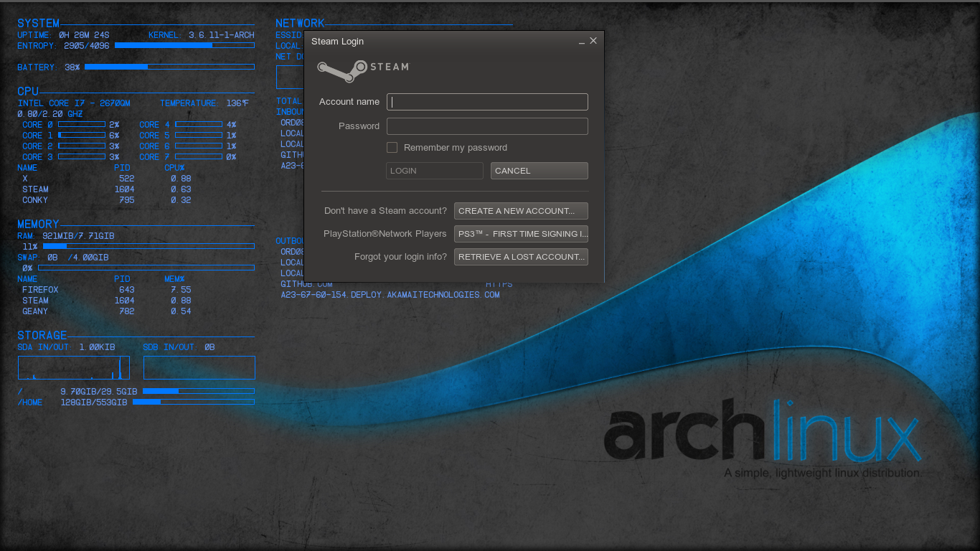Click the RAM 11% usage bar
Image resolution: width=980 pixels, height=551 pixels.
[x=149, y=246]
